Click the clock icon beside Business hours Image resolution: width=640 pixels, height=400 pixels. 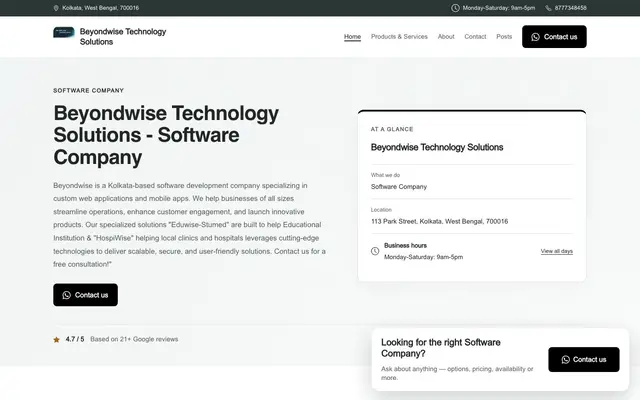tap(375, 251)
